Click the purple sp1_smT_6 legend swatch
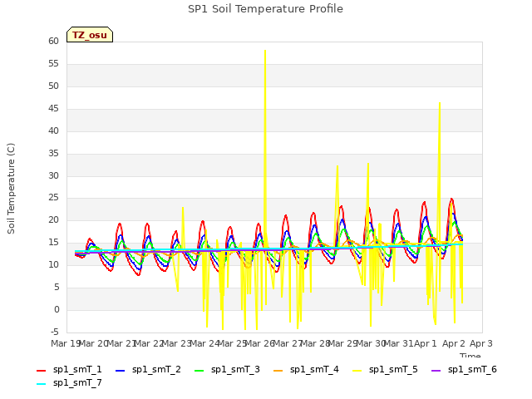The image size is (532, 399). (436, 371)
